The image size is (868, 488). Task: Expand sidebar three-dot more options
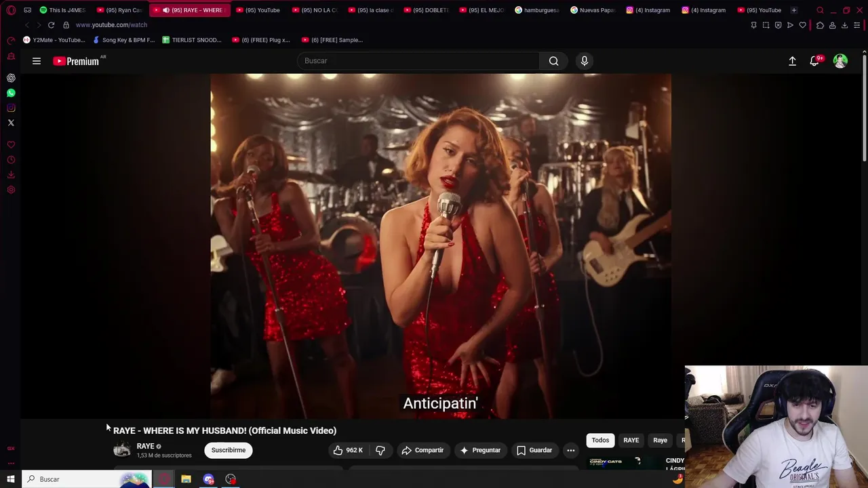coord(11,464)
